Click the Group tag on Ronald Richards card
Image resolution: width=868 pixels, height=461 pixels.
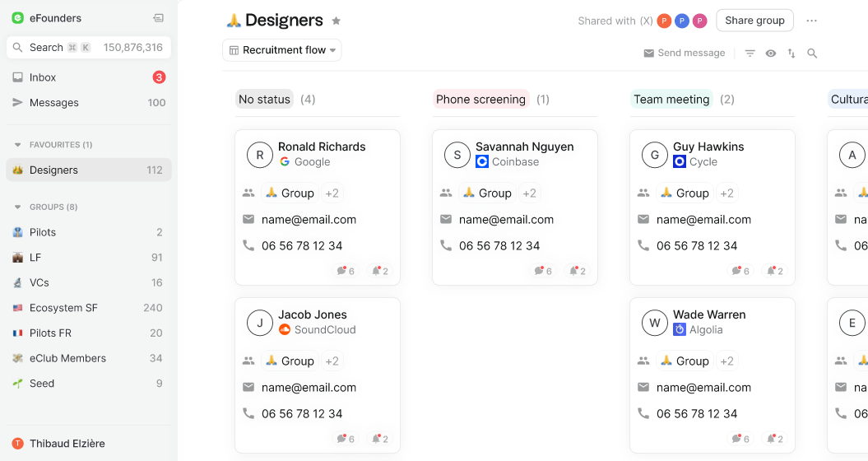(290, 193)
